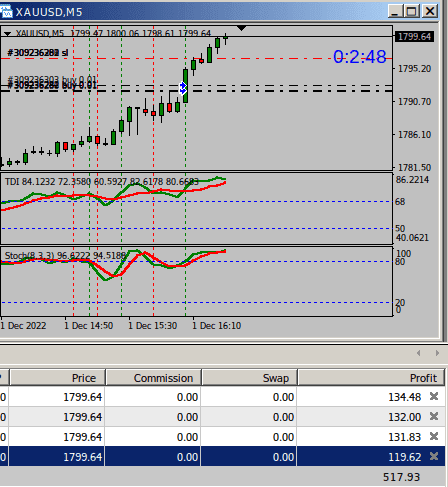Screen dimensions: 448x487
Task: Minimize the XAUUSD,M5 chart window
Action: pos(395,12)
